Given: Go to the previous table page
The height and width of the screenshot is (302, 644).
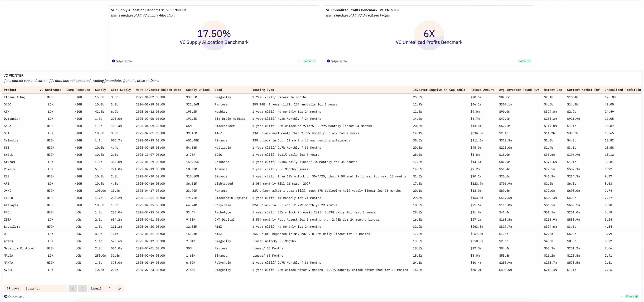Looking at the screenshot, I should pos(83,288).
